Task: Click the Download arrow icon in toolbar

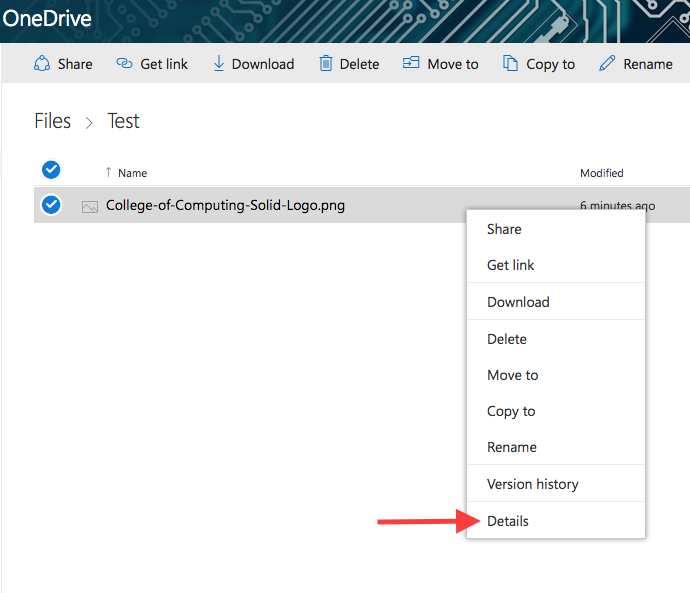Action: [218, 64]
